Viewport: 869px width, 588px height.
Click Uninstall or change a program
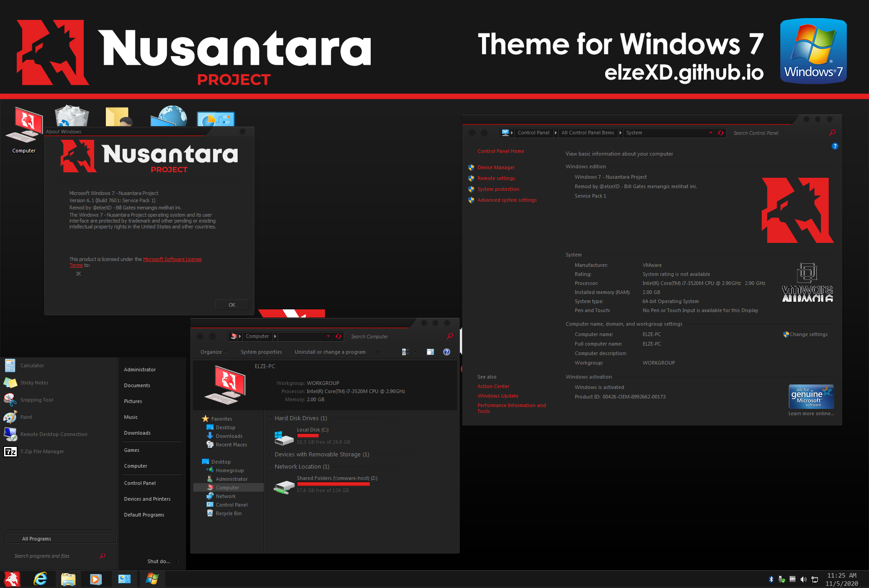[330, 352]
